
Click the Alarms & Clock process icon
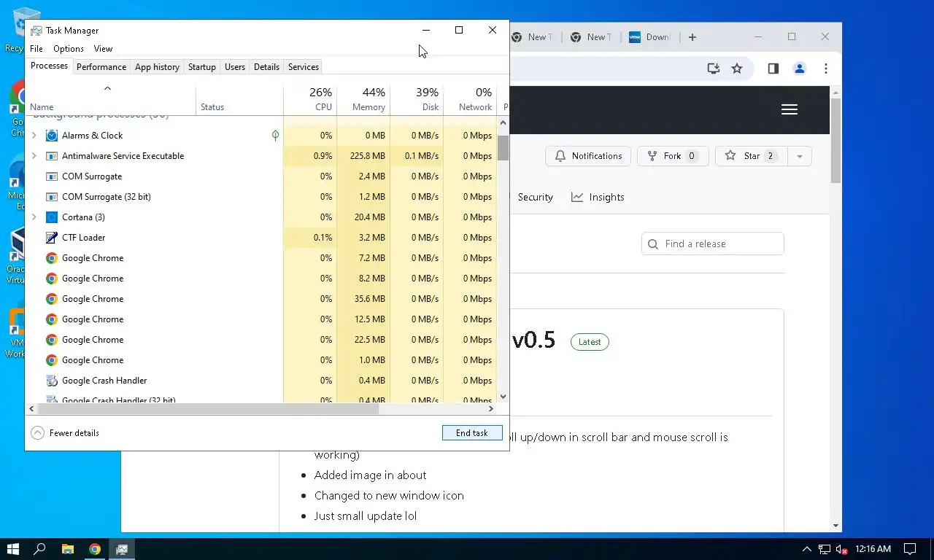click(x=52, y=136)
